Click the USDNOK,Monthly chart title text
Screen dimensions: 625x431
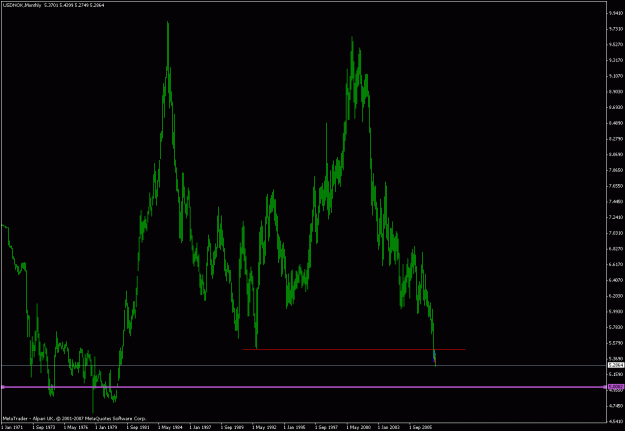[22, 5]
